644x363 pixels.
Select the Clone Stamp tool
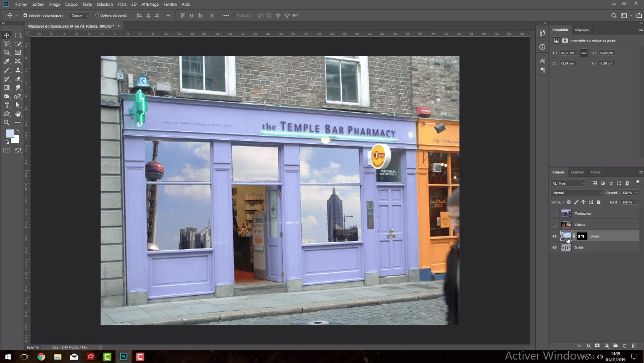coord(18,70)
